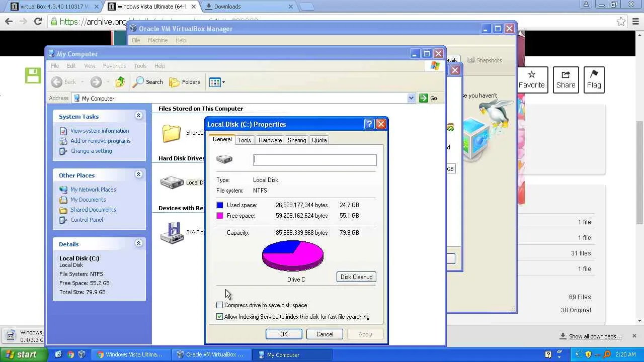Open the Tools menu in My Computer
The width and height of the screenshot is (644, 362).
pos(140,66)
